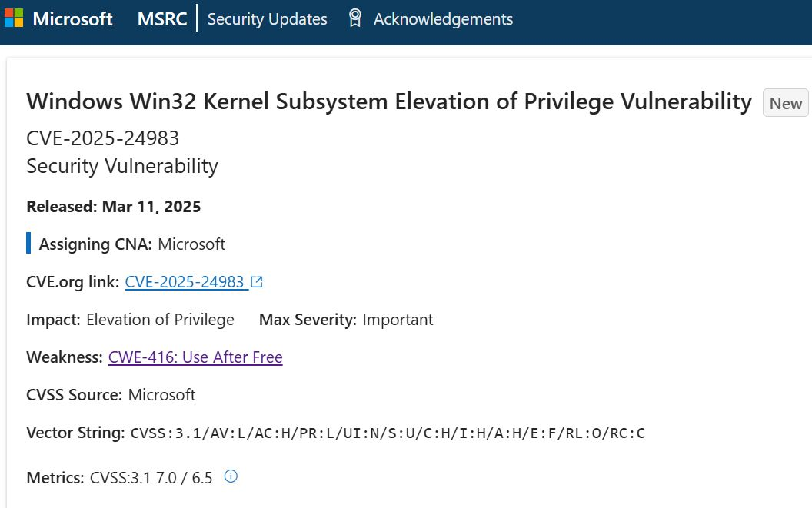Click the vulnerability title heading

click(x=388, y=101)
